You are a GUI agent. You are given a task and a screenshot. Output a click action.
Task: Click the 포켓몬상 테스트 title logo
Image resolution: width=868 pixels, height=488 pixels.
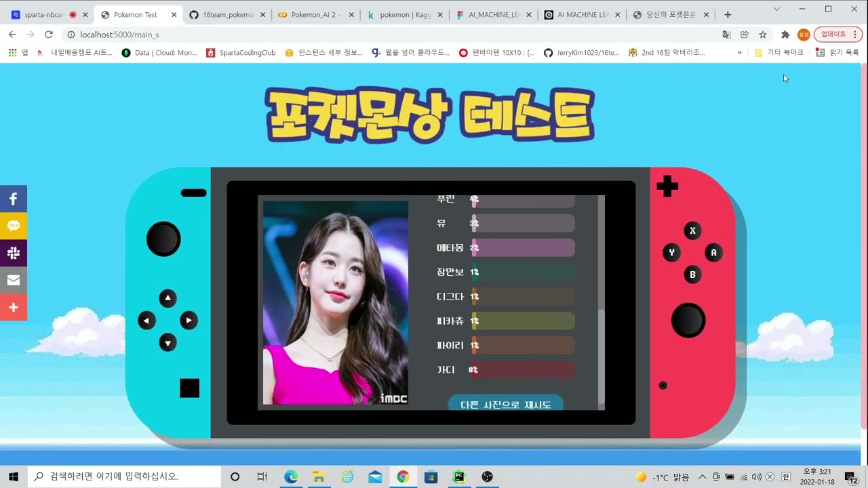click(430, 115)
